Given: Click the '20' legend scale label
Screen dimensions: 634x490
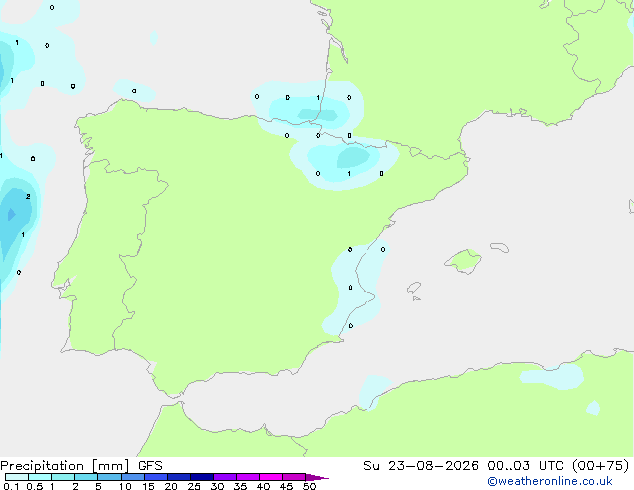Looking at the screenshot, I should (171, 486).
